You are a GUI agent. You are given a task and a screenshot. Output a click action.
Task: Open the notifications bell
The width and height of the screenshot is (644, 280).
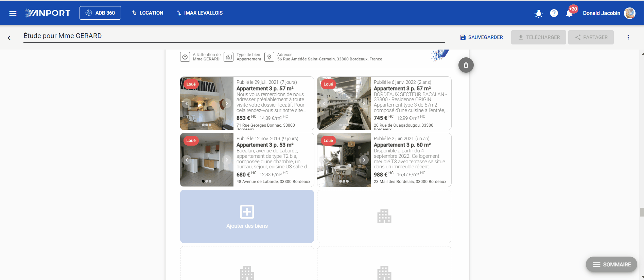point(569,13)
